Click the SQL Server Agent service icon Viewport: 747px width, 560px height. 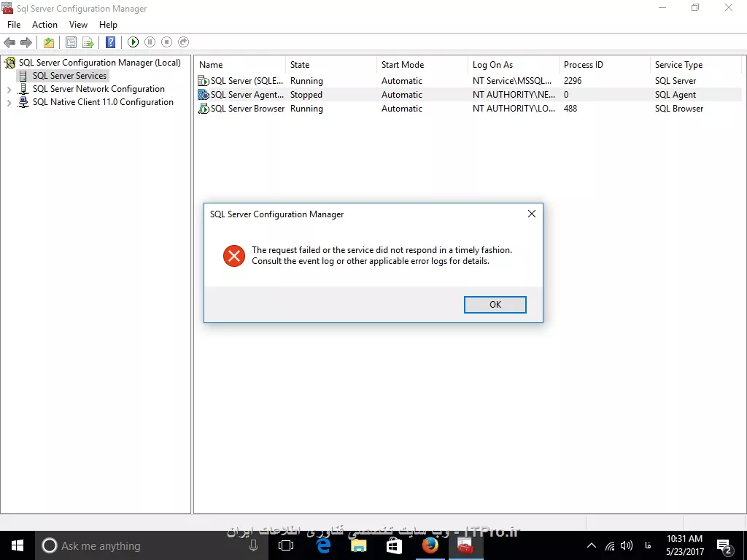204,95
